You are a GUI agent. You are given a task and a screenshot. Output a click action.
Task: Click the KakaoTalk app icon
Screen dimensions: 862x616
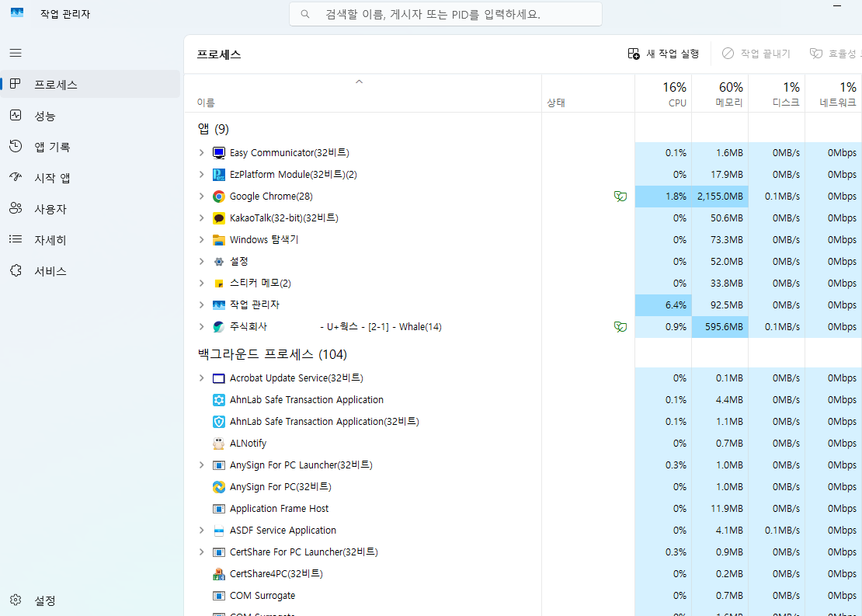(219, 218)
